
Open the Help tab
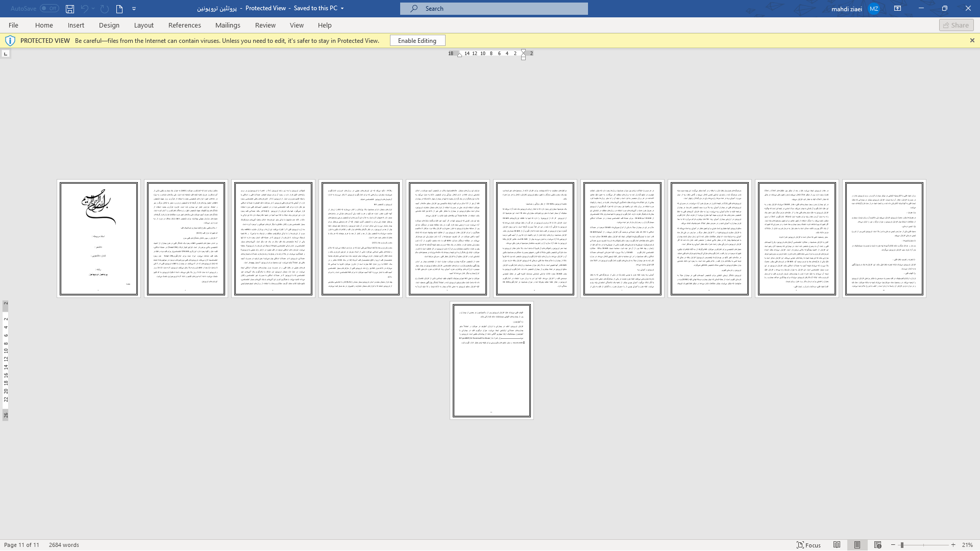pyautogui.click(x=325, y=25)
